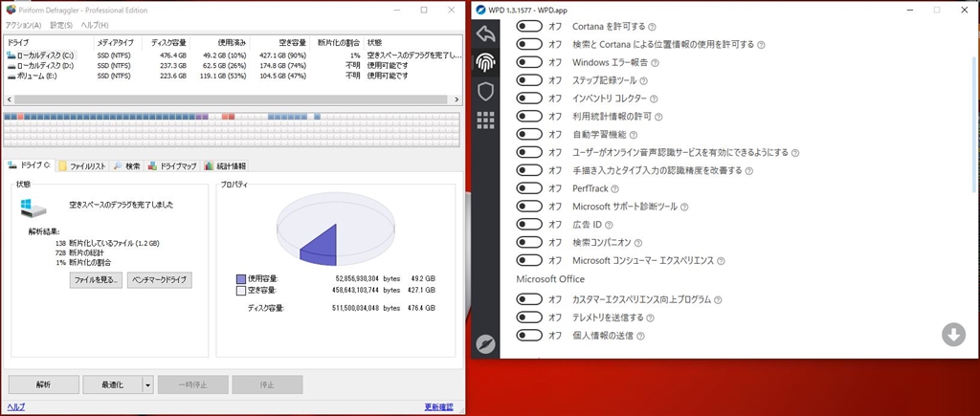
Task: Click the ベンチマークドライブ button
Action: (x=160, y=280)
